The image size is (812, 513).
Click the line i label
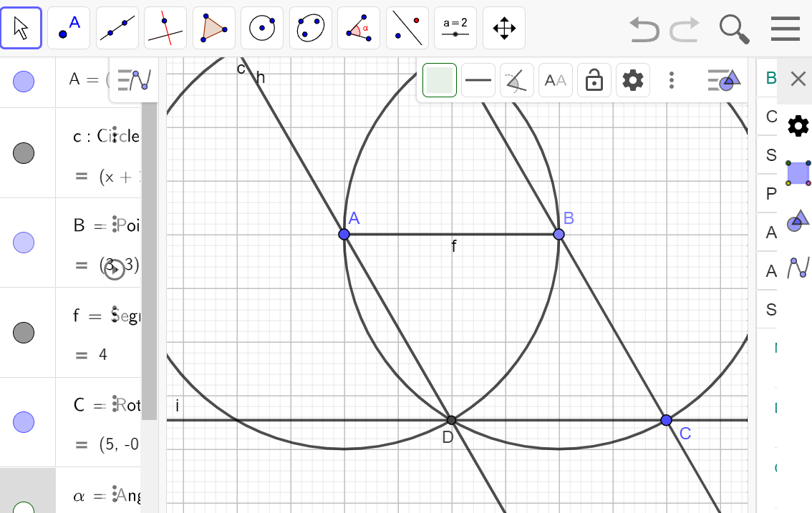[x=177, y=406]
